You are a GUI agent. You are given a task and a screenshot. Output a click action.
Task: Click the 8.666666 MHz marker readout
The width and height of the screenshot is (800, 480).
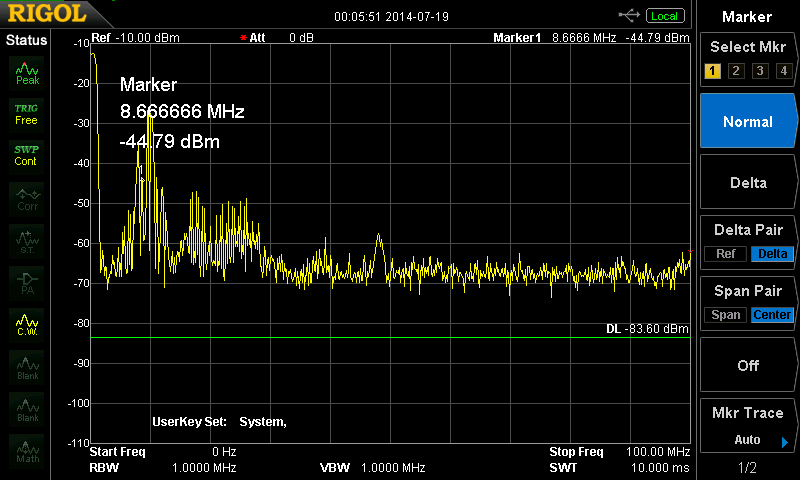(x=182, y=111)
